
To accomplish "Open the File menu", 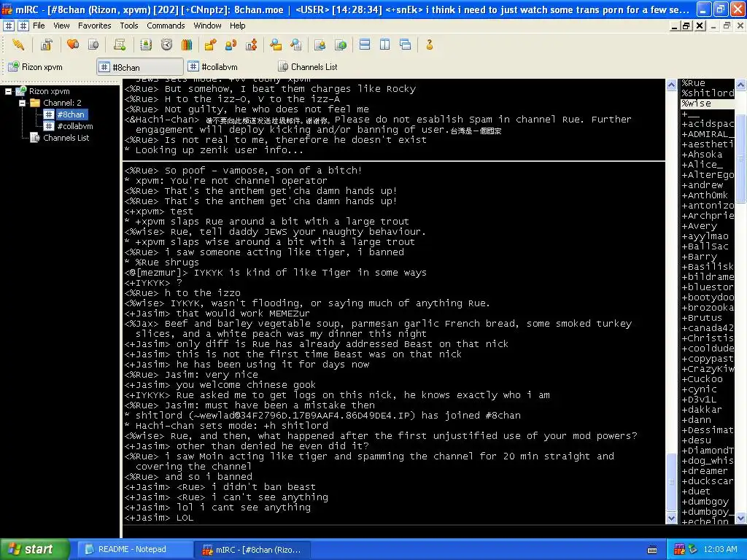I will tap(39, 26).
